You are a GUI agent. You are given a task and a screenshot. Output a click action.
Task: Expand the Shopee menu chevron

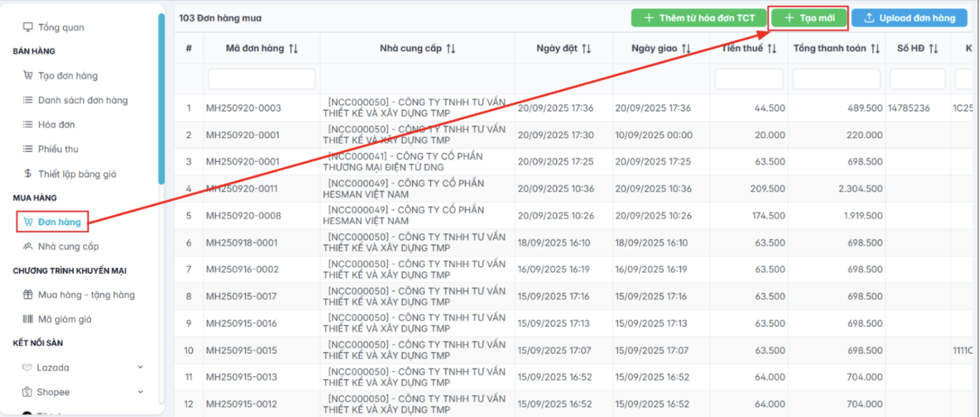pyautogui.click(x=140, y=392)
